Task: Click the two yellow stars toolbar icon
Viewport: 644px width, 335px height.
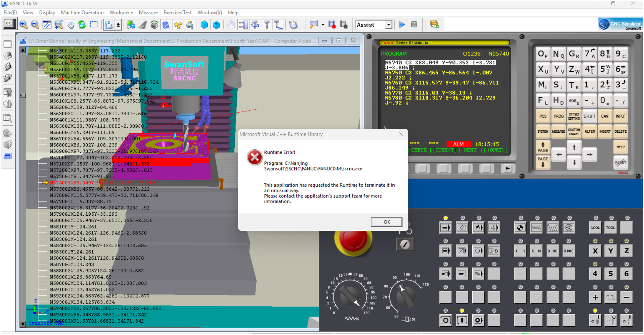Action: [178, 24]
